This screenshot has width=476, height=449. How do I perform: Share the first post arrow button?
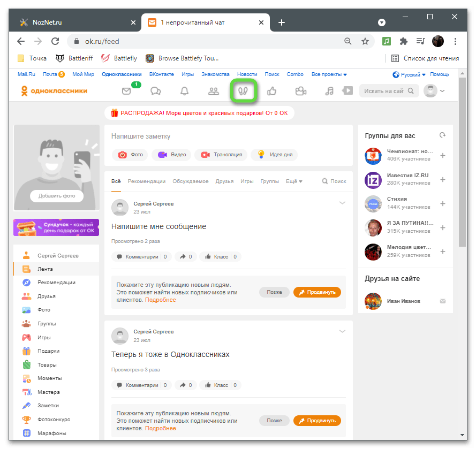click(186, 257)
